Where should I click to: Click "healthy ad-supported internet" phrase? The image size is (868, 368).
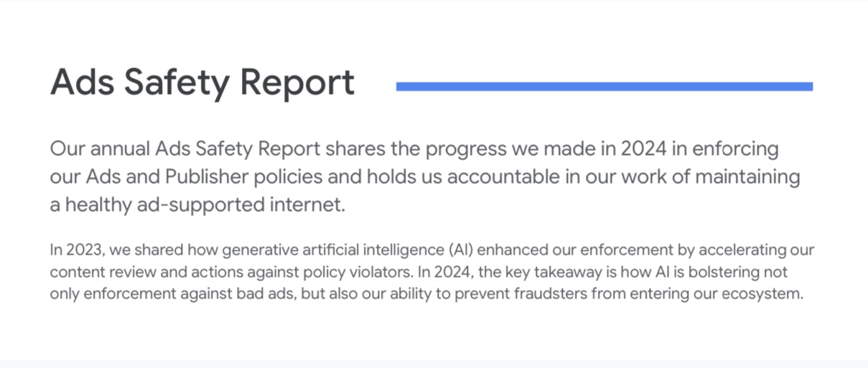pyautogui.click(x=205, y=205)
